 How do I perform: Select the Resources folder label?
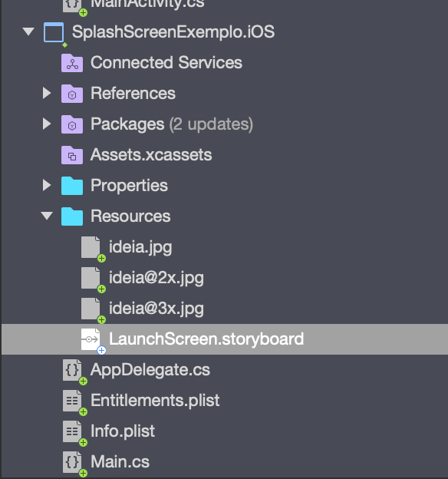[x=130, y=216]
